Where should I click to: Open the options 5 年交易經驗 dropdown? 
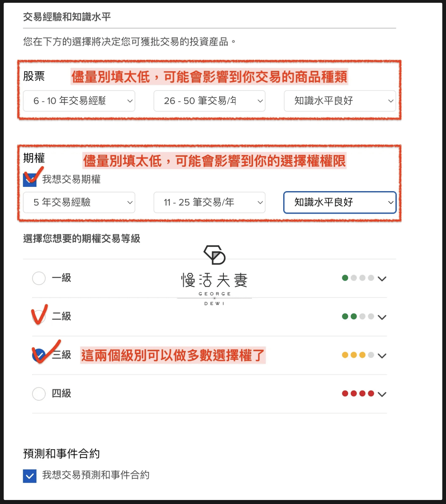point(79,202)
